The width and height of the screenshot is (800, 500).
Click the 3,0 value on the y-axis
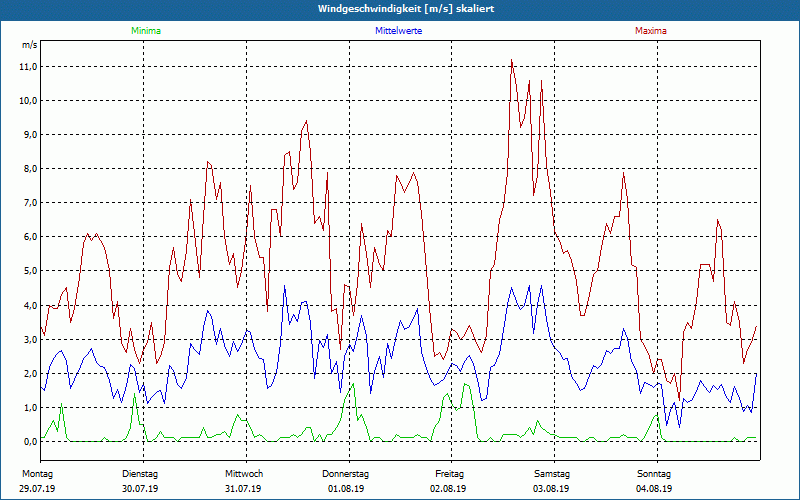(x=30, y=340)
